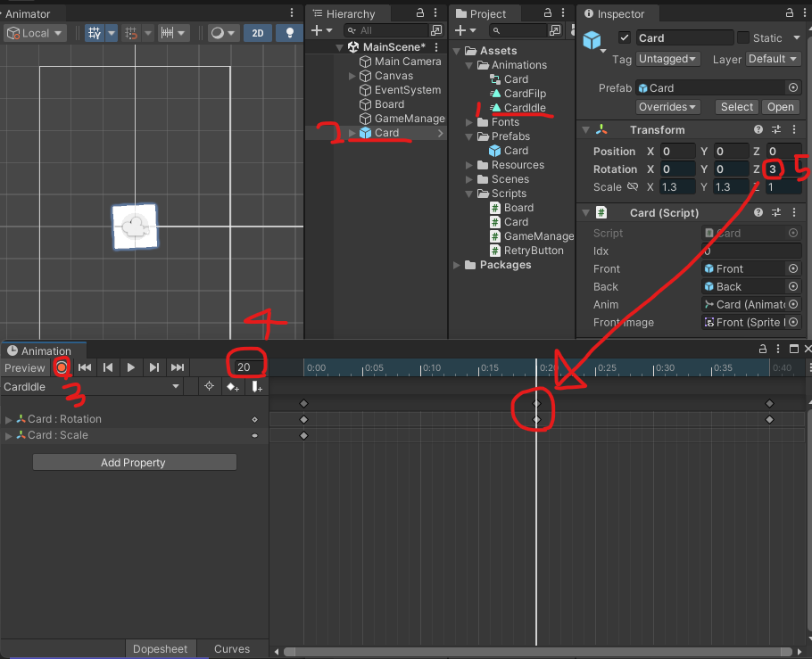Toggle grid visibility icon in scene toolbar
Image resolution: width=812 pixels, height=659 pixels.
coord(95,33)
